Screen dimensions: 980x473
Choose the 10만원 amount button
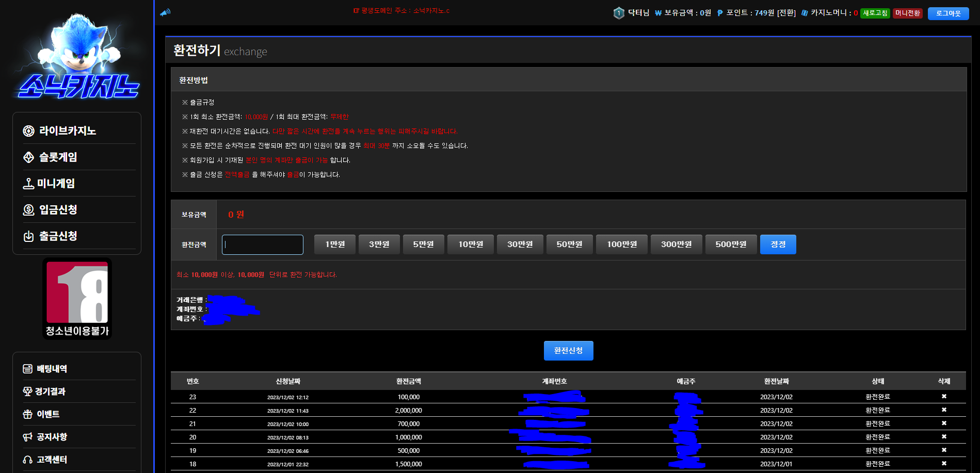click(x=471, y=244)
